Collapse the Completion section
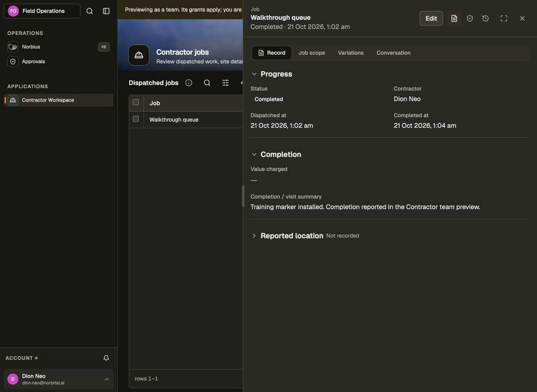 (254, 154)
